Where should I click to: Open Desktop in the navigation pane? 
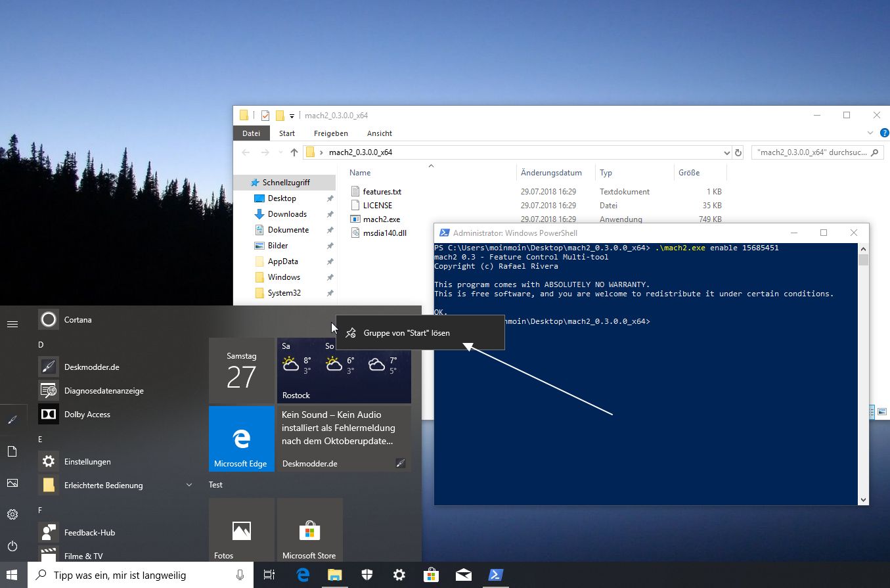282,198
